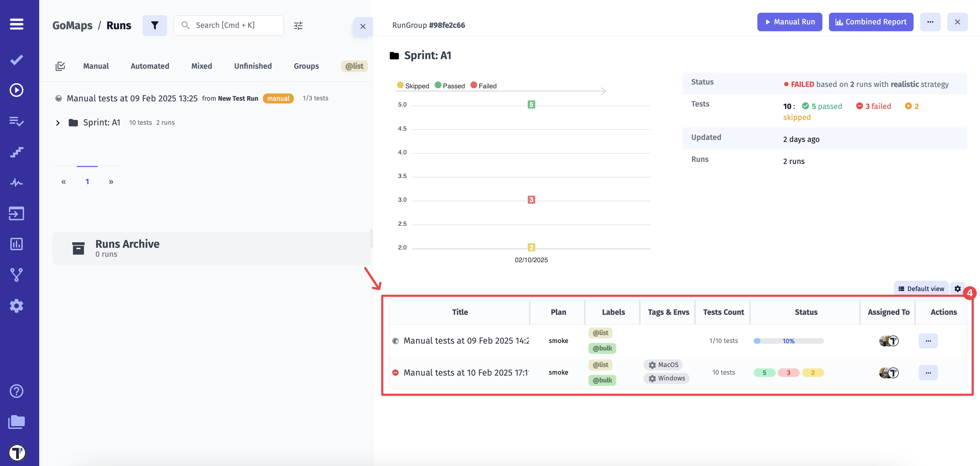Open the Combined Report
Viewport: 980px width, 466px height.
pos(871,22)
